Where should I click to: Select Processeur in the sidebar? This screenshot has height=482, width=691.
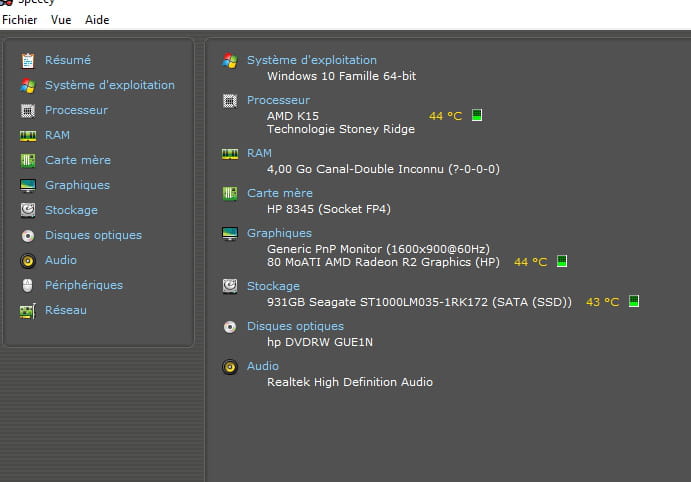(x=76, y=110)
